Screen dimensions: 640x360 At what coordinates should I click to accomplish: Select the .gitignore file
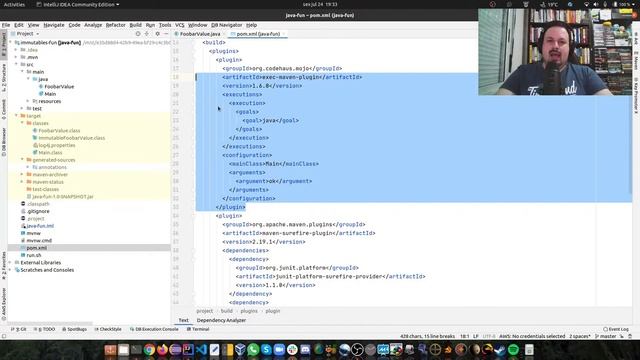[x=38, y=211]
